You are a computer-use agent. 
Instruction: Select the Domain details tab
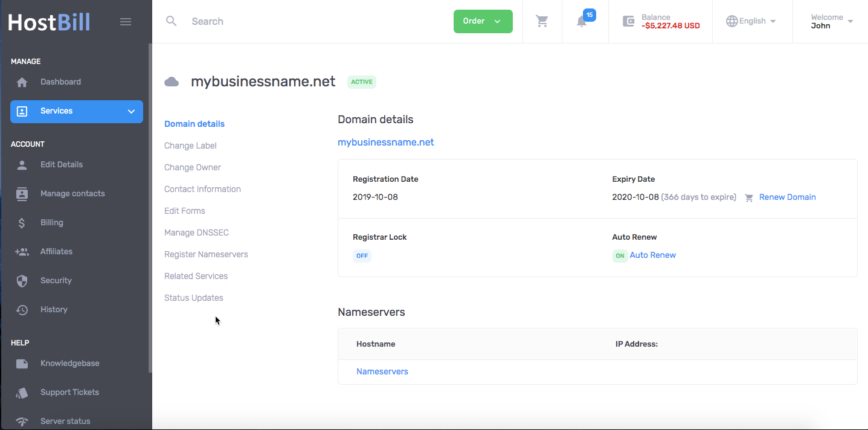pos(194,124)
